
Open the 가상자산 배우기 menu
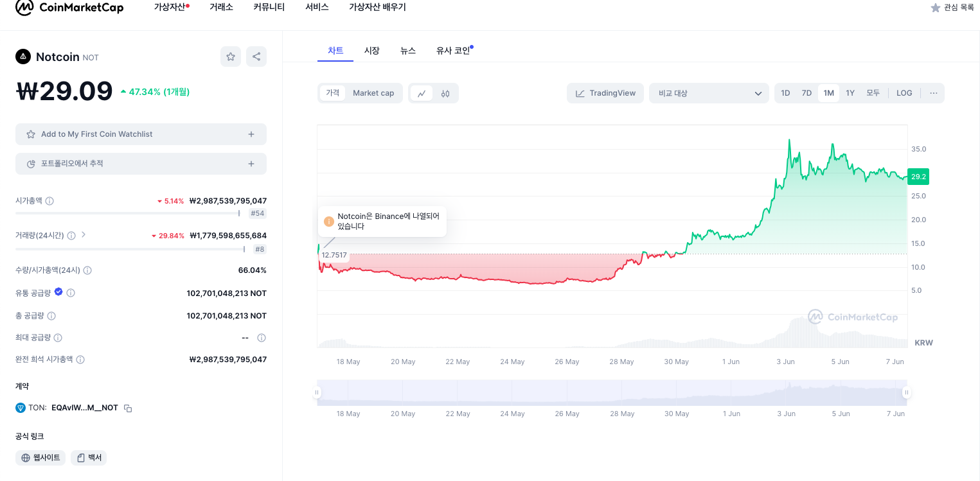[x=377, y=7]
